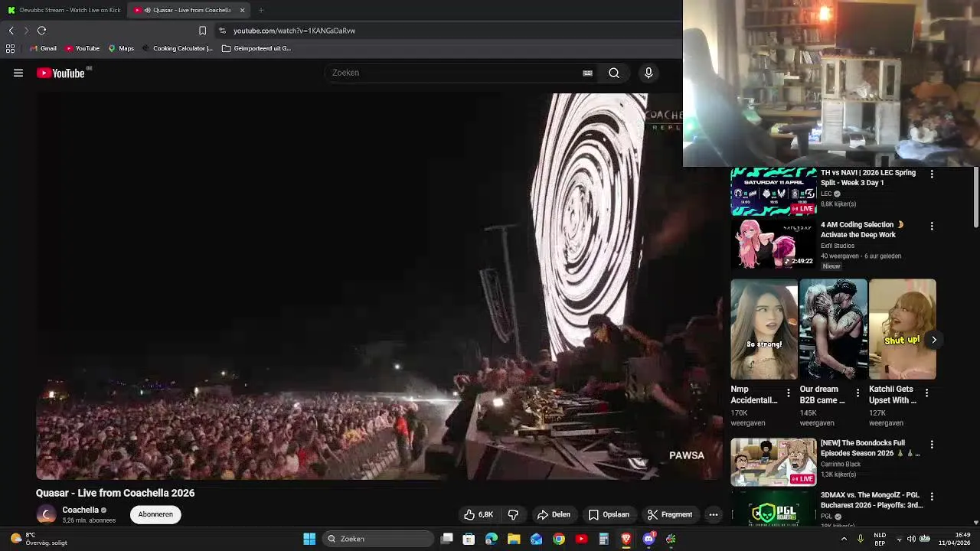Open the LEC Spring Split live thumbnail
This screenshot has height=551, width=980.
point(773,191)
